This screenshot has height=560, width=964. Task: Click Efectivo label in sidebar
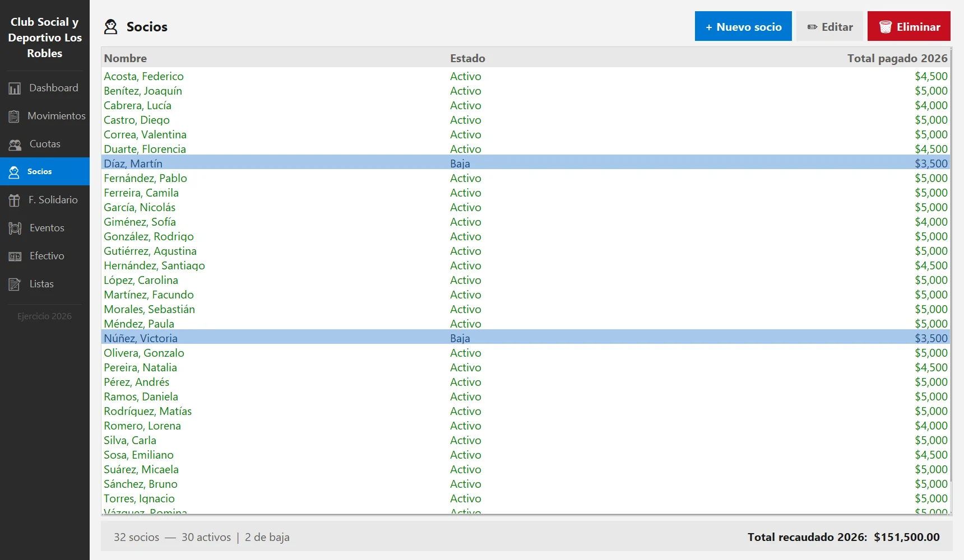tap(47, 256)
